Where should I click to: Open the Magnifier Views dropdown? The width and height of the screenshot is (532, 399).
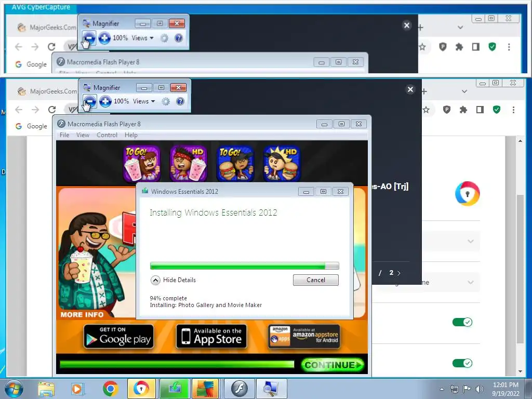144,101
